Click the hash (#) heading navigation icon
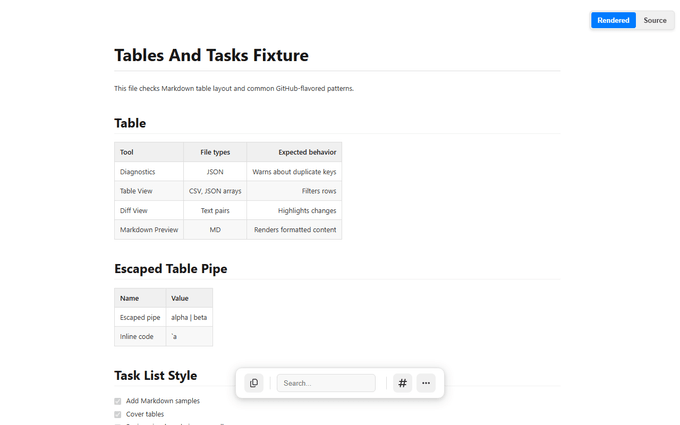Image resolution: width=680 pixels, height=425 pixels. coord(402,383)
